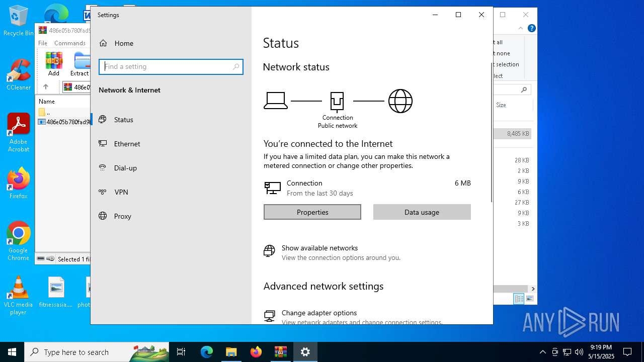Open Home in Settings sidebar
644x362 pixels.
(116, 43)
